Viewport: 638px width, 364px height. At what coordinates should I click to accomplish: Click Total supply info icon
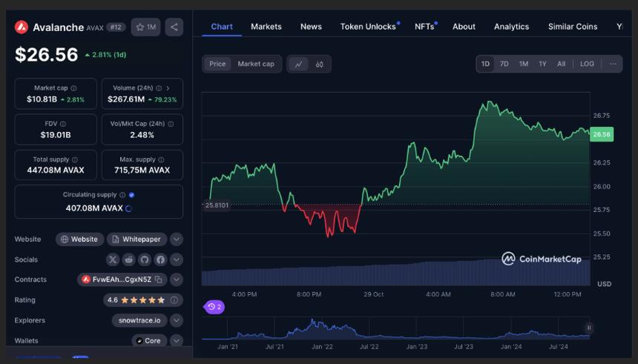pos(75,160)
